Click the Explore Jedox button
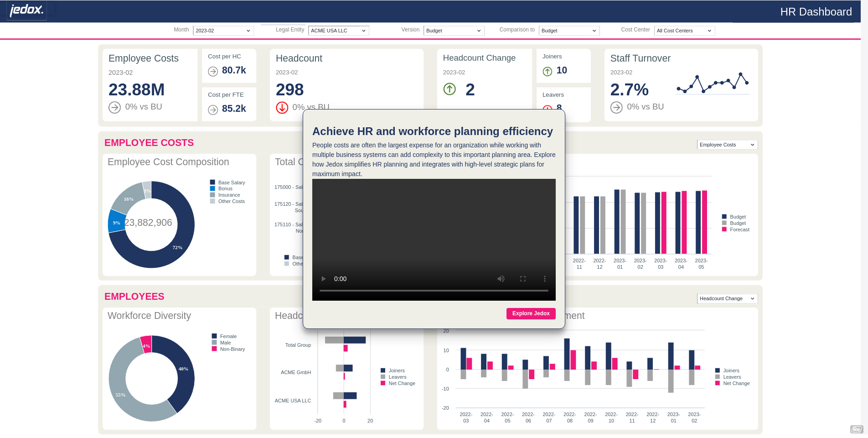This screenshot has width=868, height=438. tap(531, 313)
